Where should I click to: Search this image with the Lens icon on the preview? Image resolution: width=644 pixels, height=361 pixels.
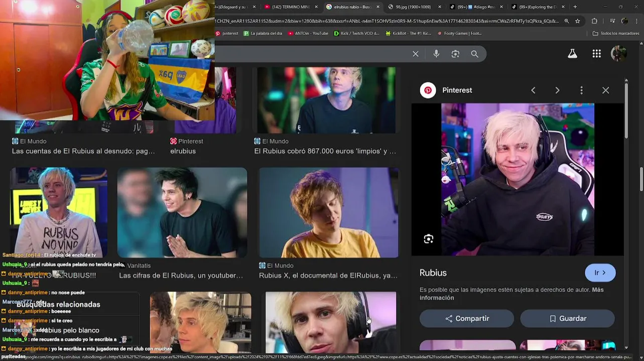coord(428,239)
